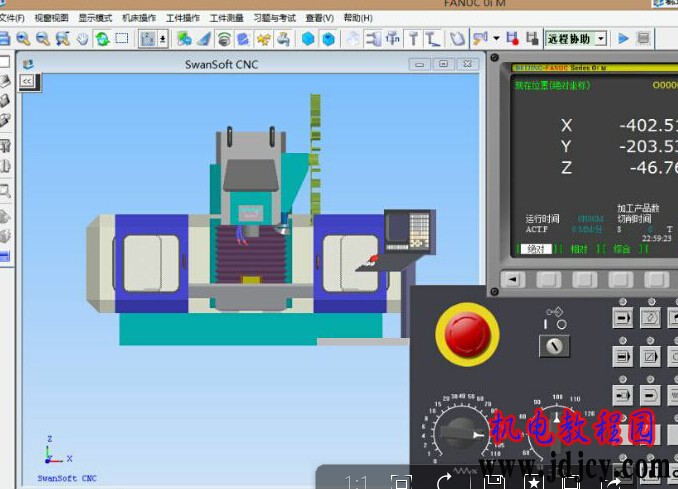The height and width of the screenshot is (489, 678).
Task: Toggle the single block button
Action: [x=622, y=357]
